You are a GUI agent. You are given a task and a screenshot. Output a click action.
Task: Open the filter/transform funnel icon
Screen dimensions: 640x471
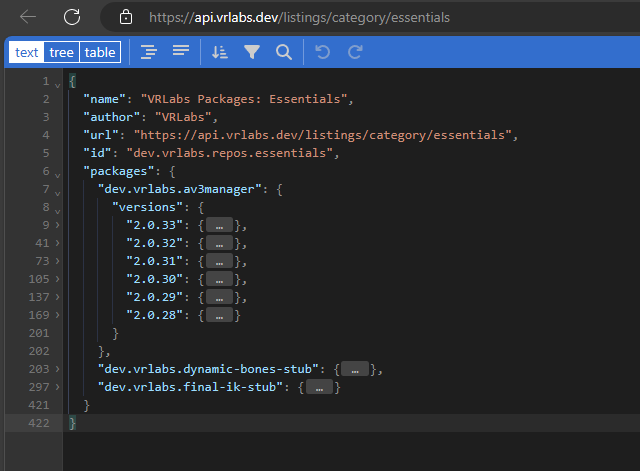(x=252, y=52)
